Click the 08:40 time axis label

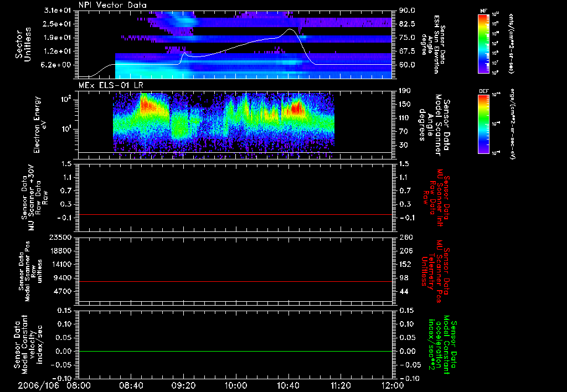131,385
